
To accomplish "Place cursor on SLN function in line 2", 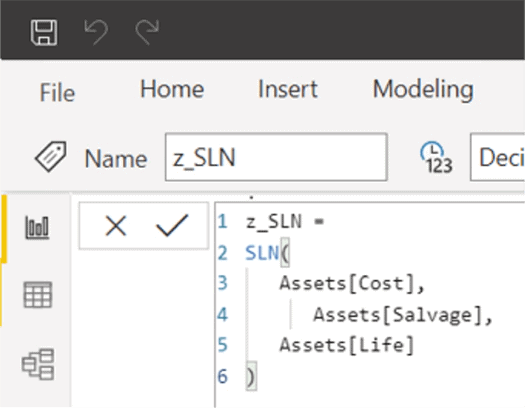I will (262, 253).
